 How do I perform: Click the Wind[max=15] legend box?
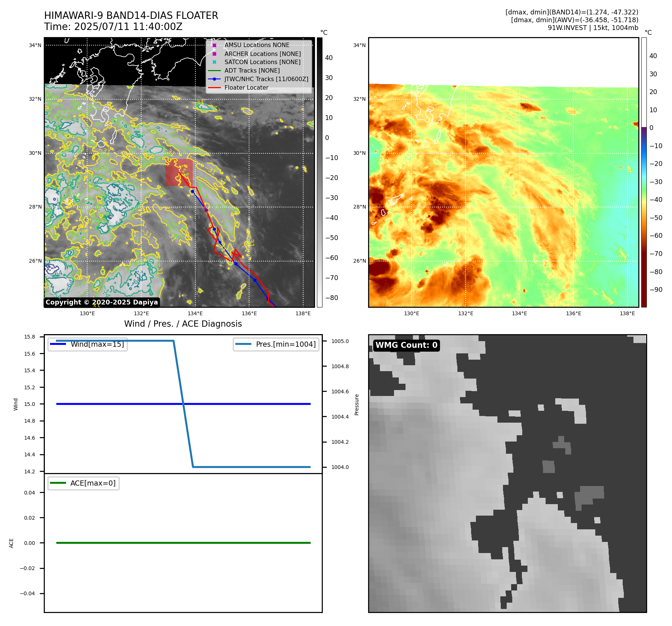[x=88, y=344]
